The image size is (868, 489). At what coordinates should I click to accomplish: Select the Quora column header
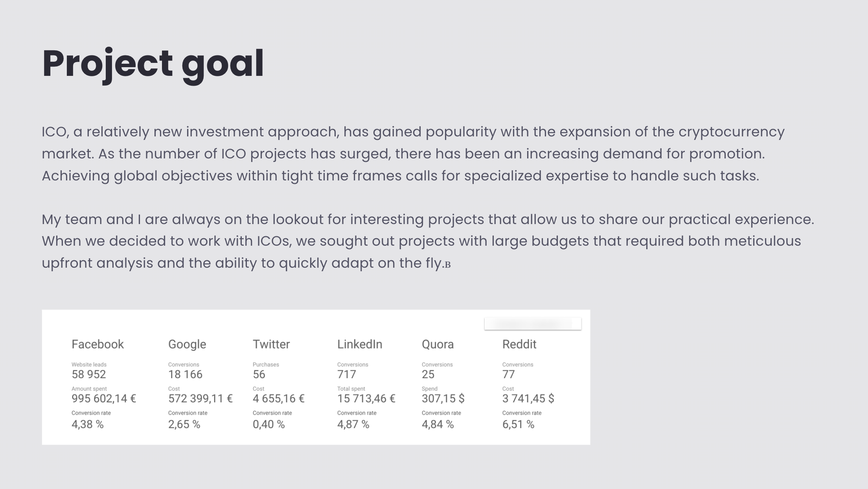(x=438, y=345)
